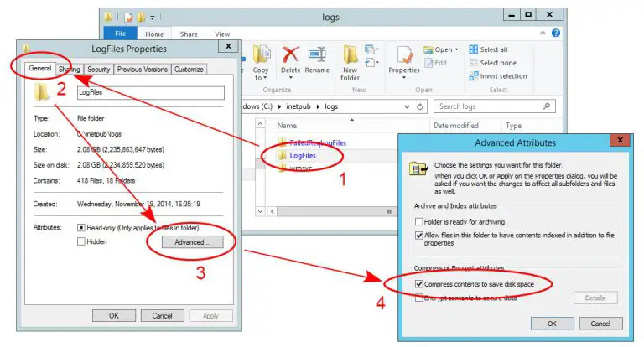The width and height of the screenshot is (644, 347).
Task: Click the New folder icon in the ribbon
Action: coord(351,54)
